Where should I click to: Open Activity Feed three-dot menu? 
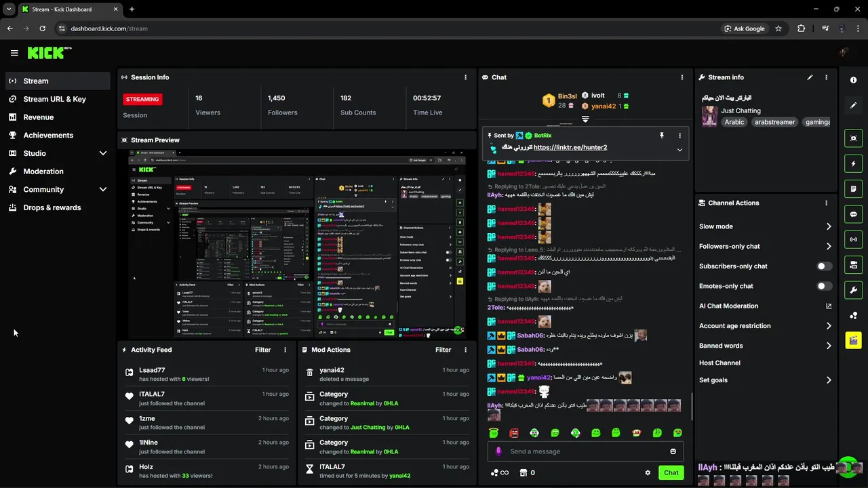pyautogui.click(x=285, y=350)
